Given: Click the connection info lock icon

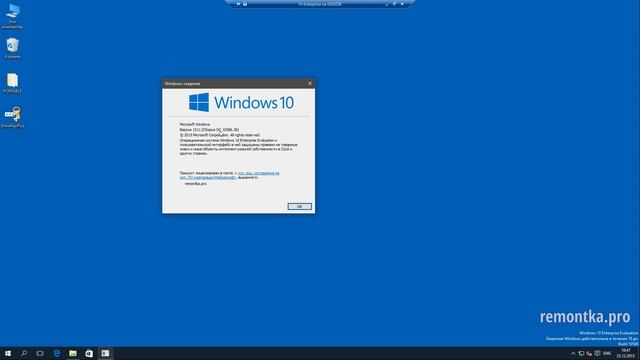Looking at the screenshot, I should point(245,4).
